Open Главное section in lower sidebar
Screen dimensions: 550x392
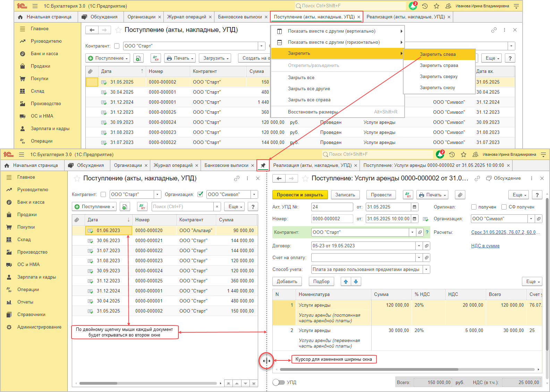coord(26,177)
